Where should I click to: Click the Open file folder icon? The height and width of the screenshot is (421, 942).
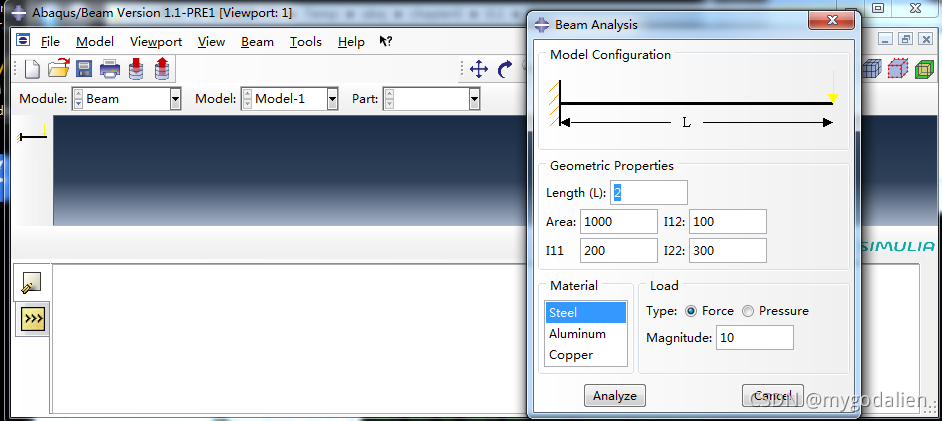[59, 69]
